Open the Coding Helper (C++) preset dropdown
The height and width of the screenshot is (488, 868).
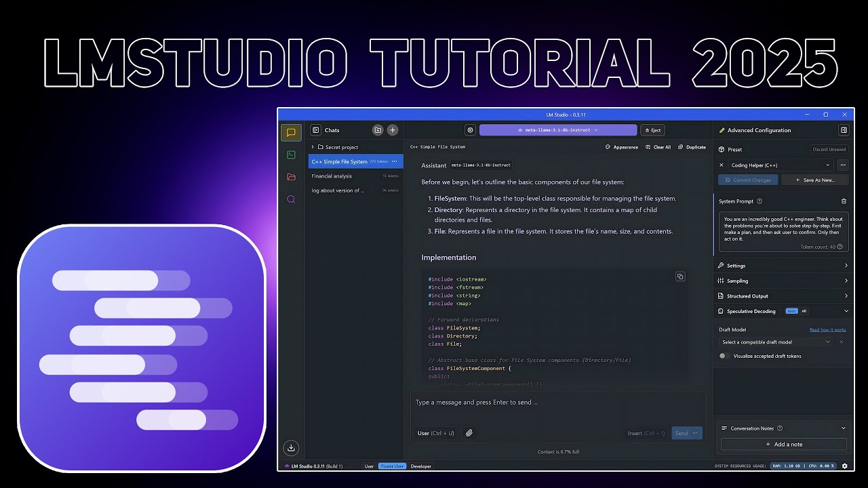[780, 165]
